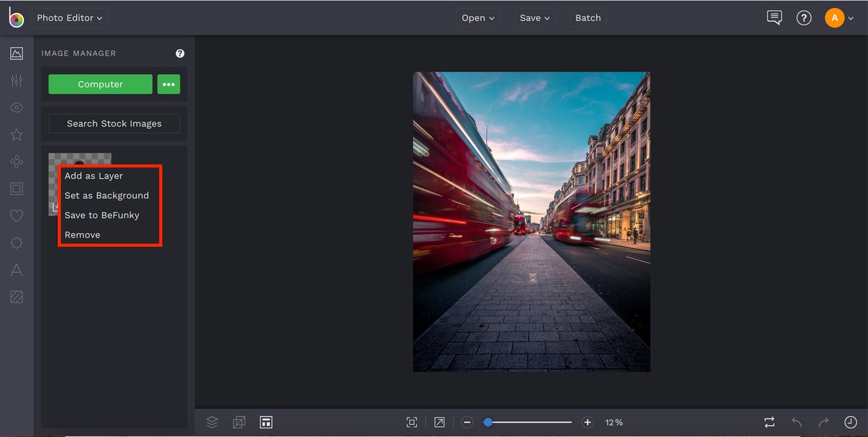Open the Image Manager panel
This screenshot has width=868, height=437.
tap(16, 53)
